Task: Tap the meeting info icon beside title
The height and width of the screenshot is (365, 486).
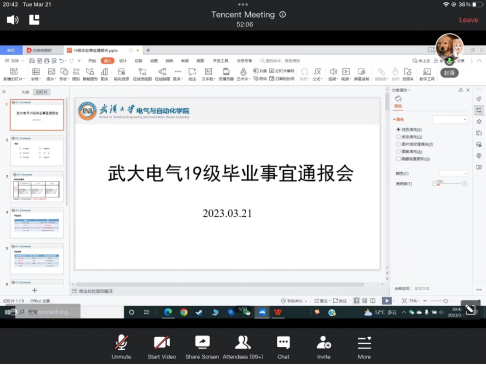Action: (x=282, y=15)
